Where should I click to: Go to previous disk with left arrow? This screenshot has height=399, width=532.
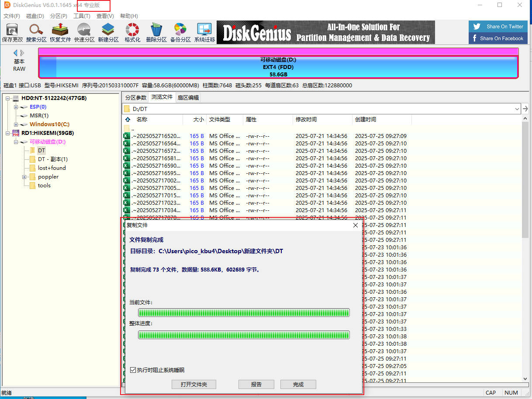point(15,53)
